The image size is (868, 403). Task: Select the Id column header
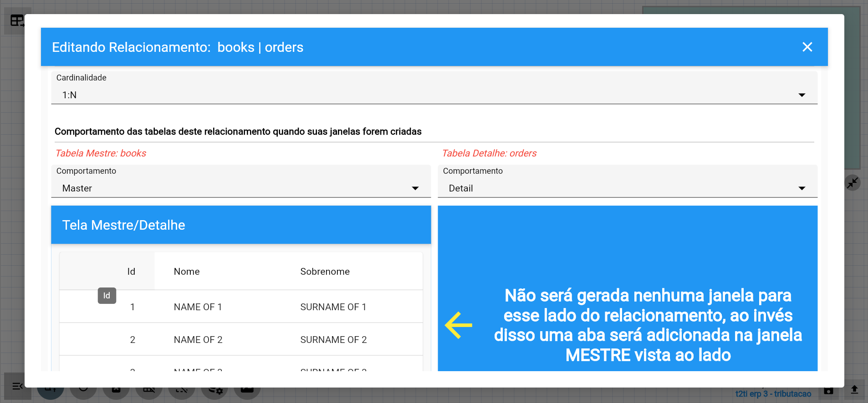pyautogui.click(x=131, y=272)
